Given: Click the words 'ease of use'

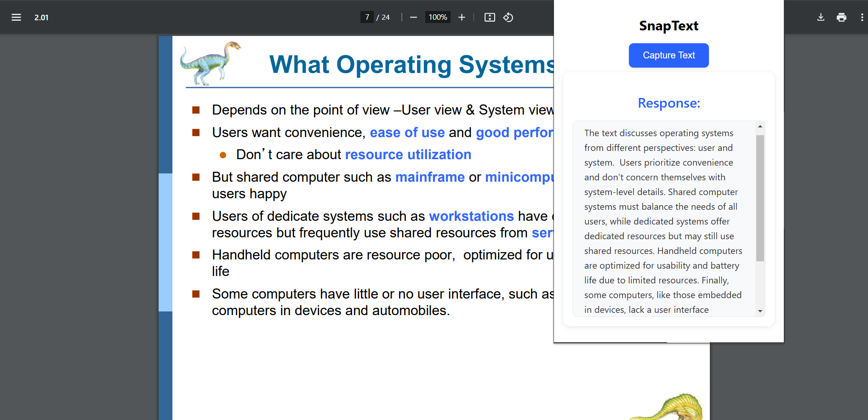Looking at the screenshot, I should tap(407, 132).
